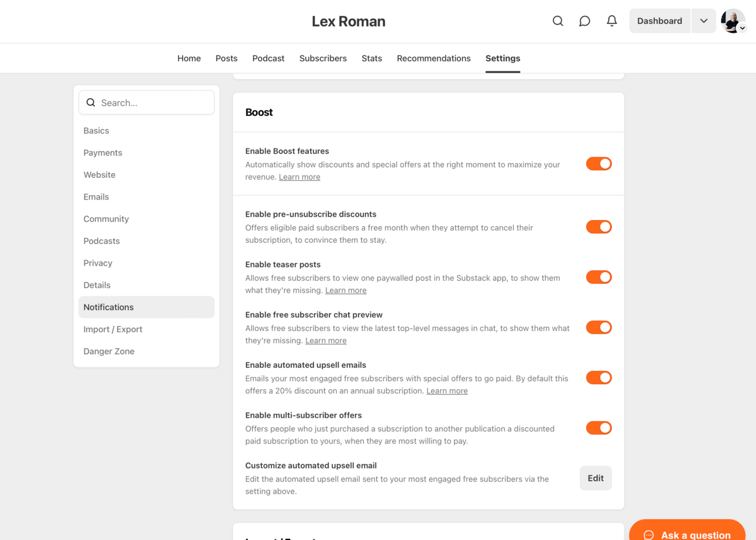Click magnifier icon inside settings search box
The image size is (756, 540).
(x=91, y=103)
